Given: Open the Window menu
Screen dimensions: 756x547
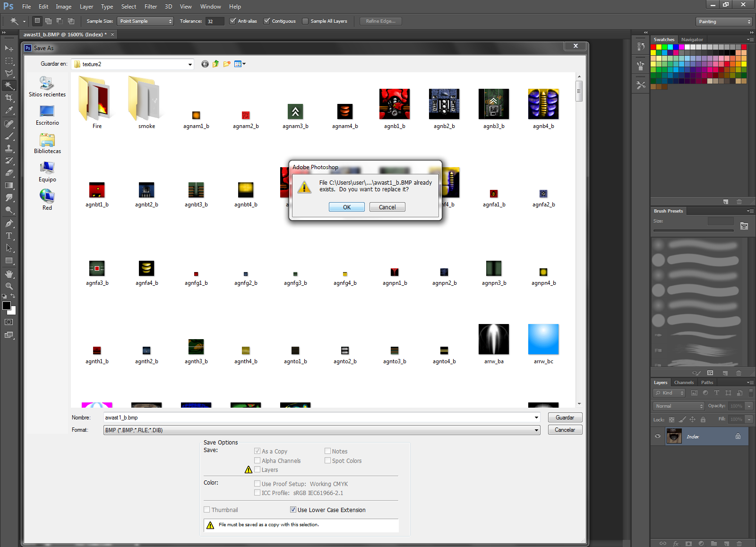Looking at the screenshot, I should (x=210, y=7).
